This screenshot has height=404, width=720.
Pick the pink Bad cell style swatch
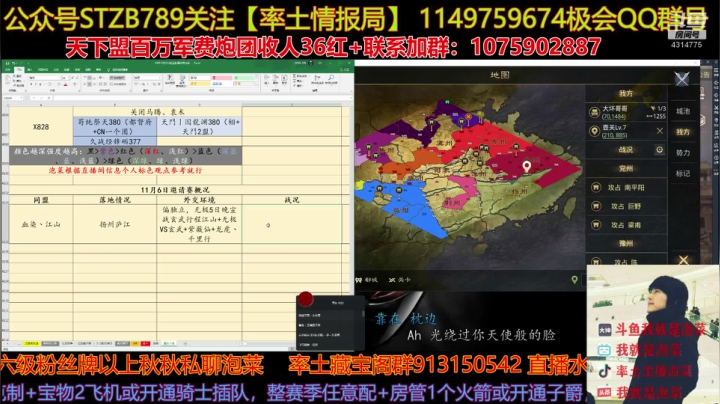222,78
